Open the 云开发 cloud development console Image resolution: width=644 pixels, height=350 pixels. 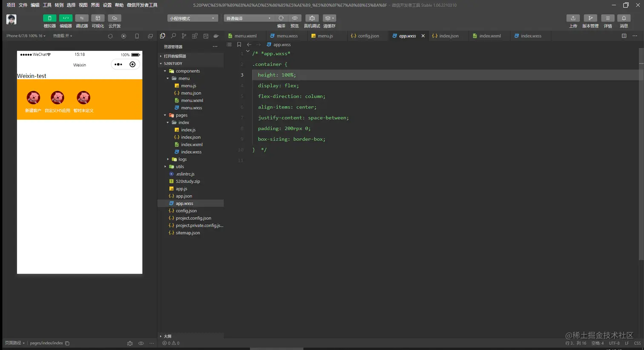click(x=115, y=18)
